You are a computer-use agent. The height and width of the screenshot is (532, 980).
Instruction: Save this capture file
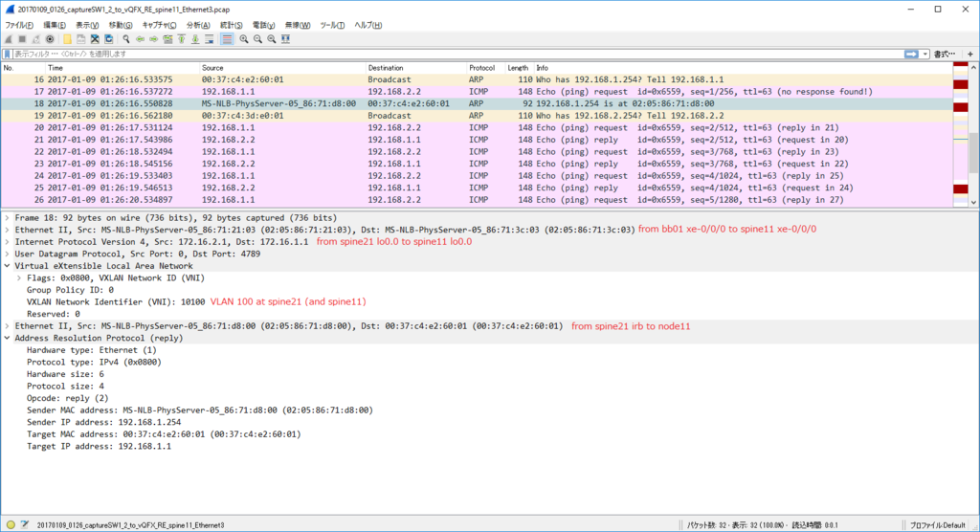click(80, 39)
